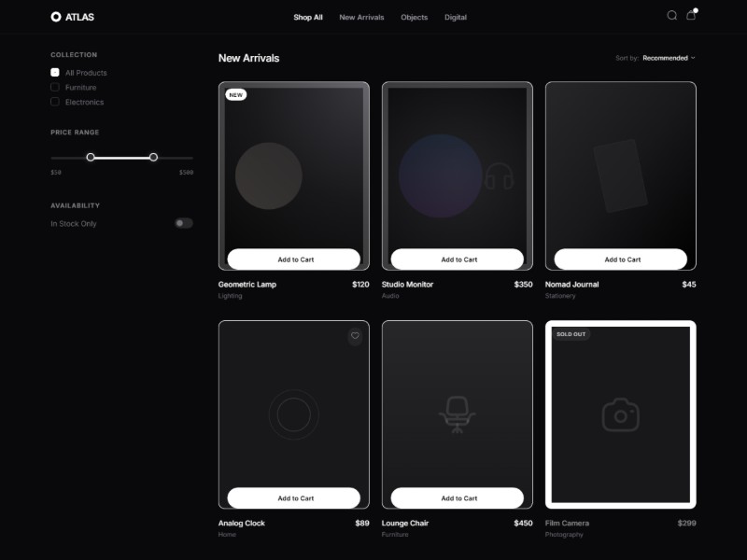
Task: Enable the In Stock Only toggle
Action: tap(183, 224)
